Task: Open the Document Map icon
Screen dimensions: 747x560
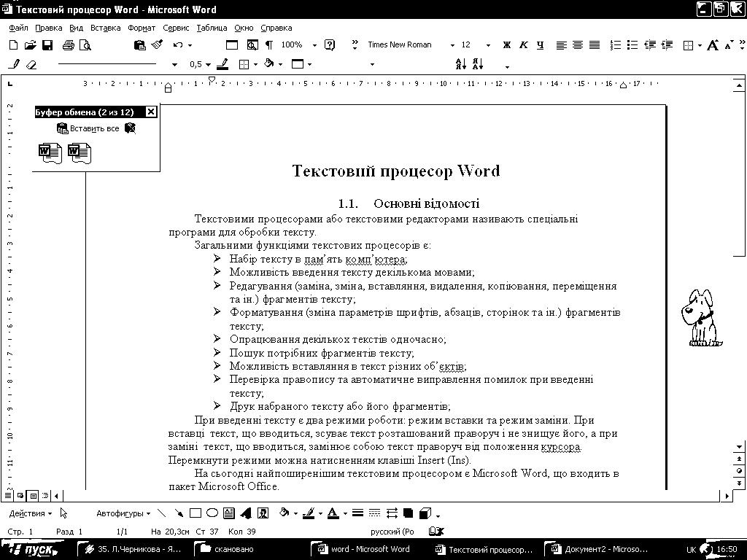Action: 252,45
